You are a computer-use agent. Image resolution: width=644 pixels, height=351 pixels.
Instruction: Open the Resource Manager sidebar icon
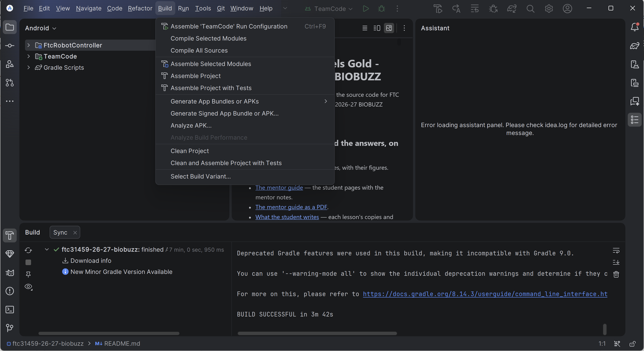click(10, 64)
